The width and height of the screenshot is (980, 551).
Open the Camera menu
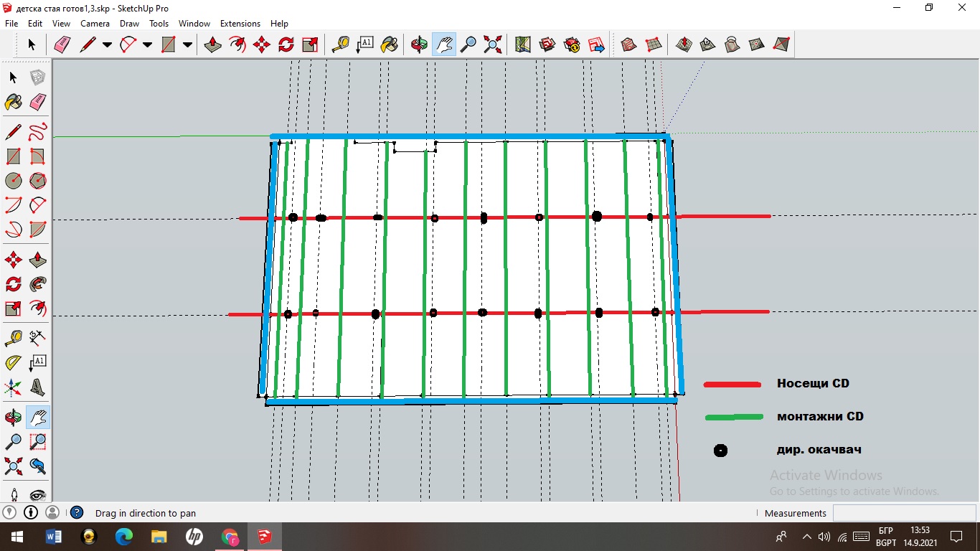[95, 24]
